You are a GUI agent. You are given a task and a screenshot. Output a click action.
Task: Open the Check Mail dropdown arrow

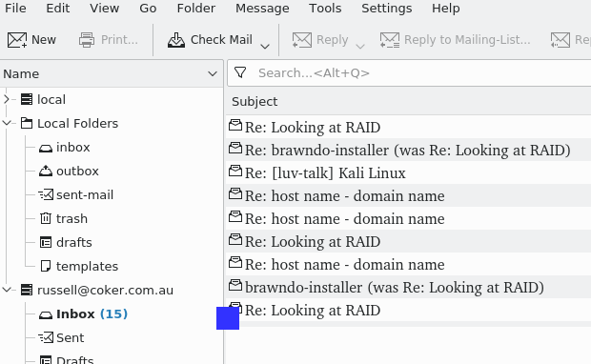265,47
